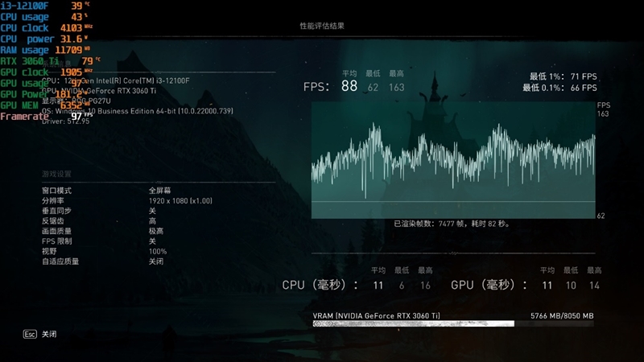This screenshot has height=362, width=644.
Task: Click the 自适应质量 关闭 value
Action: tap(156, 261)
